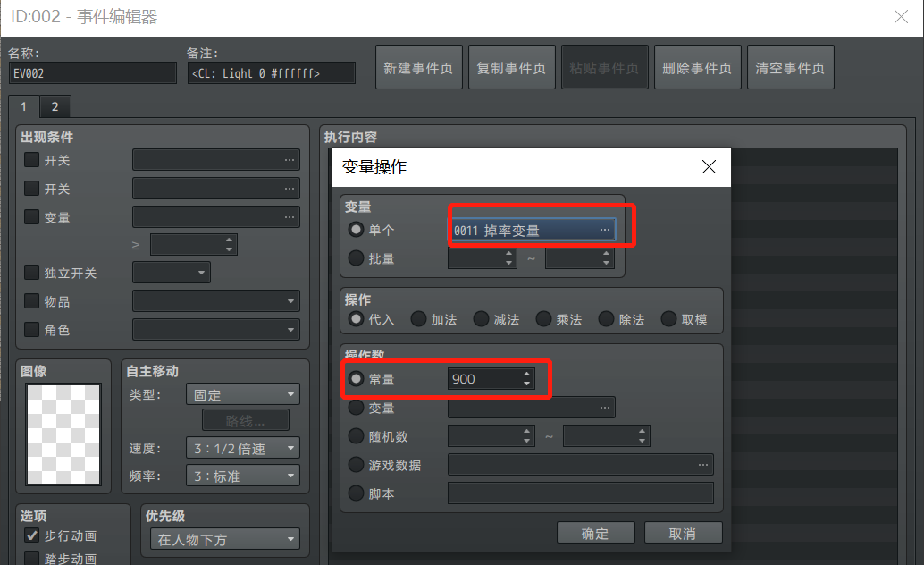Image resolution: width=924 pixels, height=565 pixels.
Task: Select the 脚本 operand radio button
Action: click(356, 493)
